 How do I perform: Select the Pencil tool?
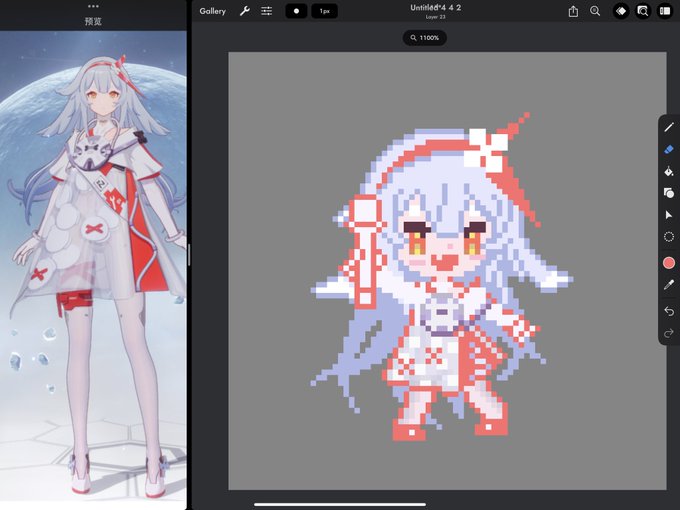pyautogui.click(x=669, y=127)
